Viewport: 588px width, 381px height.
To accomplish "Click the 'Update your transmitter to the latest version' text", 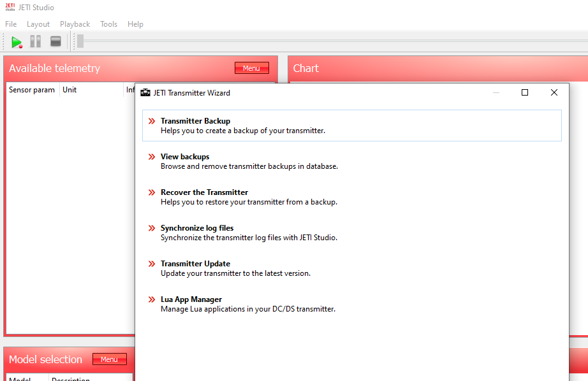I will [235, 273].
